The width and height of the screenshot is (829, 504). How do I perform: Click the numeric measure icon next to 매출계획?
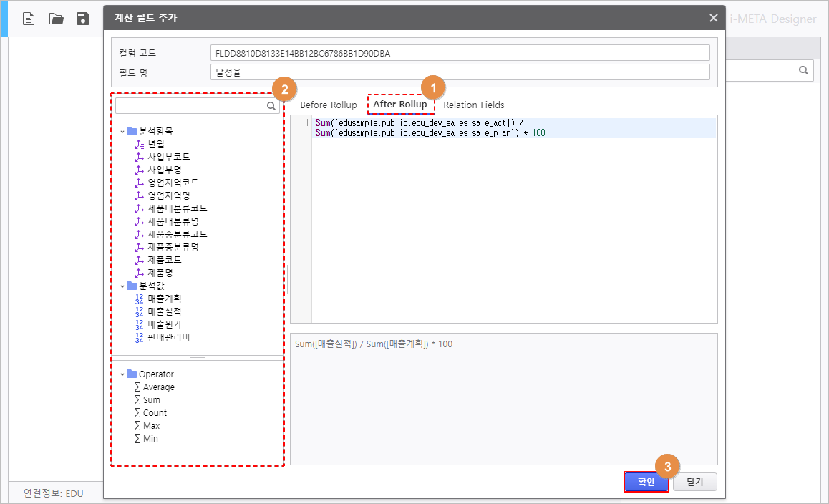139,299
